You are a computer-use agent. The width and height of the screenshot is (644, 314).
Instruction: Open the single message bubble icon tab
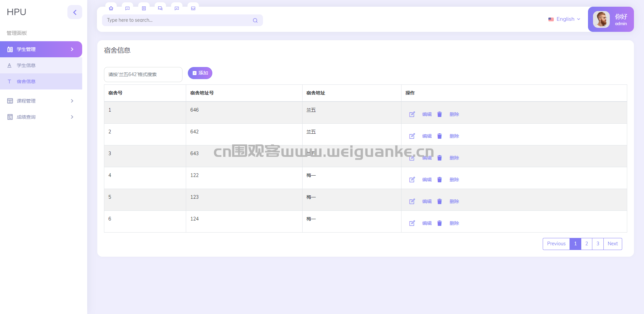click(127, 8)
